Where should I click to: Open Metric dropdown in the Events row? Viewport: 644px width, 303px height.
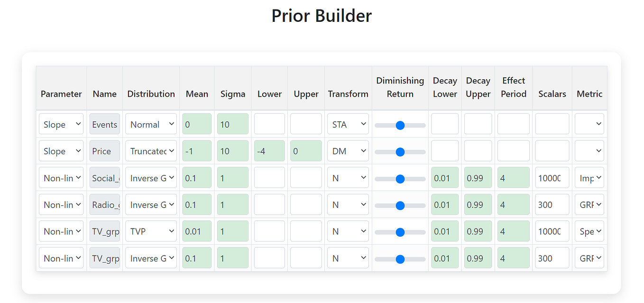click(x=589, y=124)
